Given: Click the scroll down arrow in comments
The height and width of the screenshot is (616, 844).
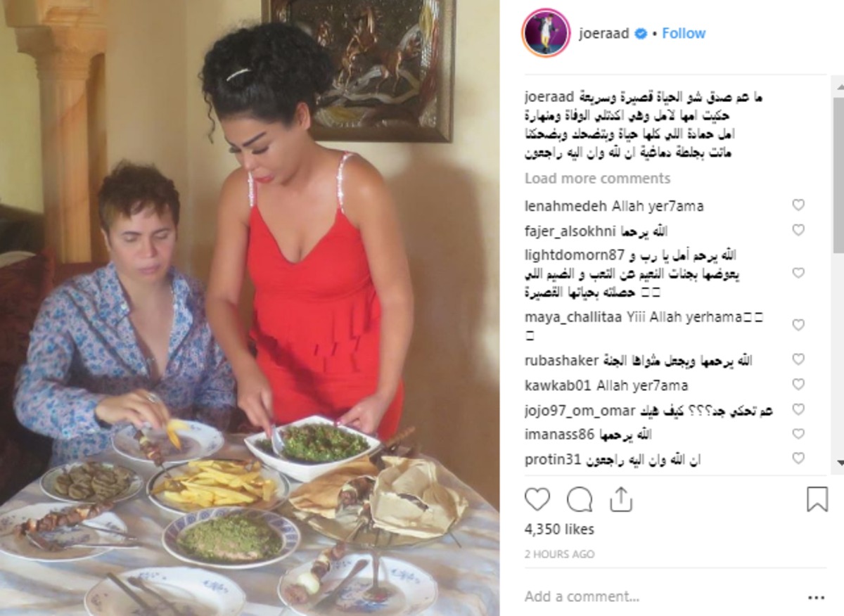Looking at the screenshot, I should [838, 462].
